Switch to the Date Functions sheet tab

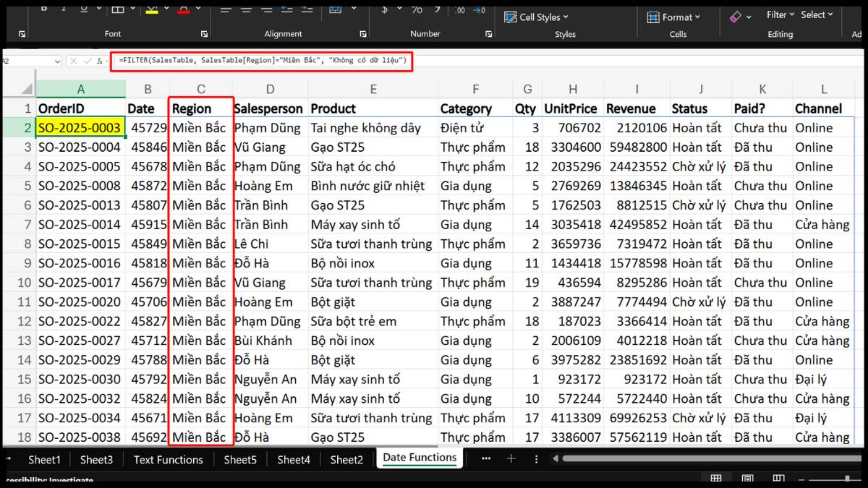tap(419, 458)
